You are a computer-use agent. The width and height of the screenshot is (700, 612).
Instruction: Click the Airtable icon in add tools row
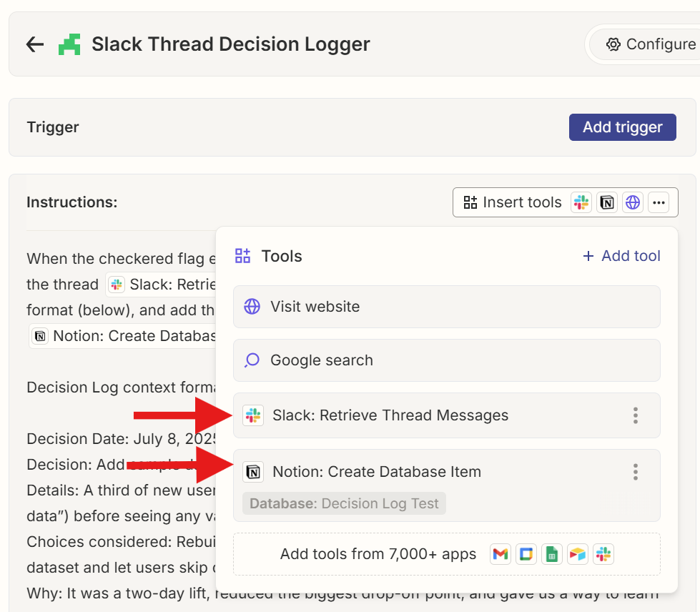tap(578, 554)
